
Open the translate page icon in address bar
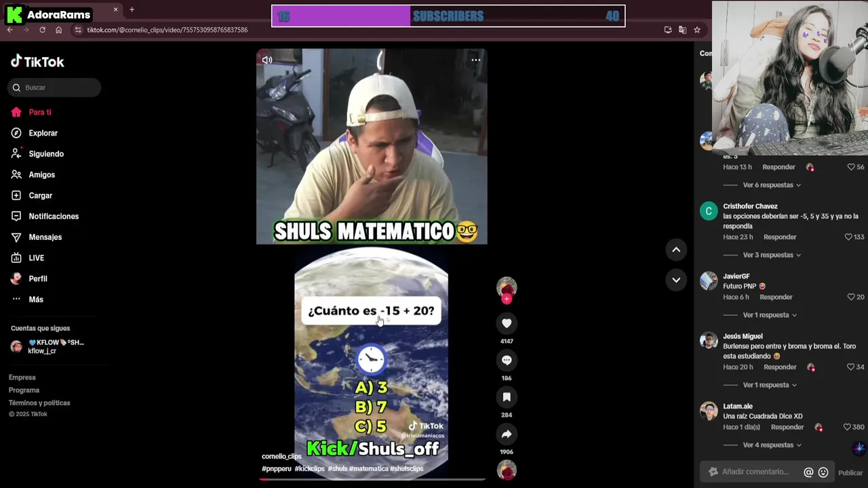pos(682,30)
